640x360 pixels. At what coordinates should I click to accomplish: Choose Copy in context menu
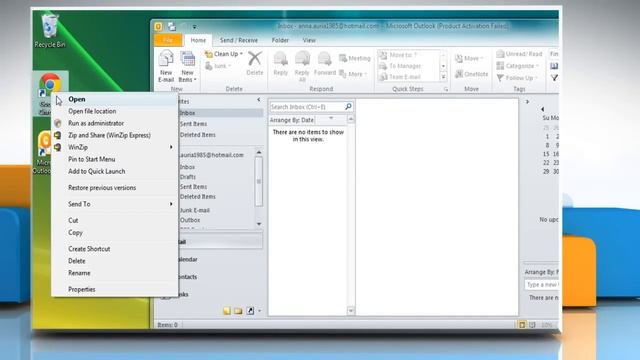point(115,232)
